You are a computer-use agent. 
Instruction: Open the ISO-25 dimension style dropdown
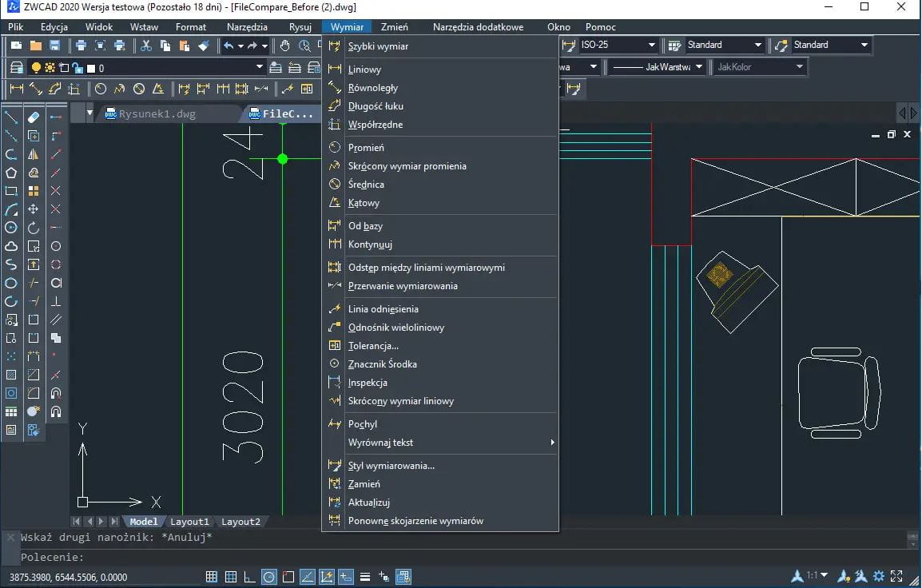click(652, 46)
